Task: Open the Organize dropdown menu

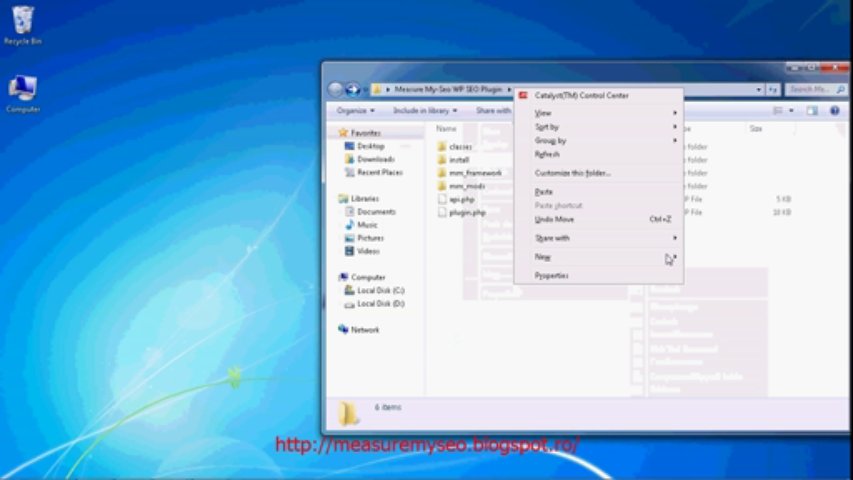Action: pos(354,111)
